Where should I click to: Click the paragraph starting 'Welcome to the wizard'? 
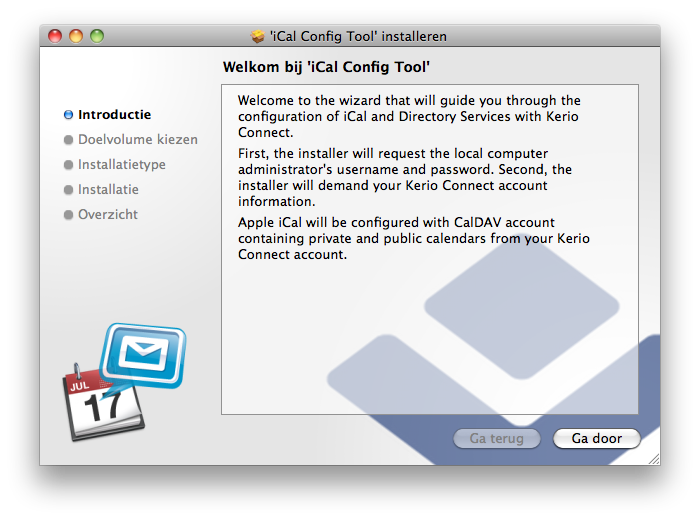pyautogui.click(x=409, y=116)
